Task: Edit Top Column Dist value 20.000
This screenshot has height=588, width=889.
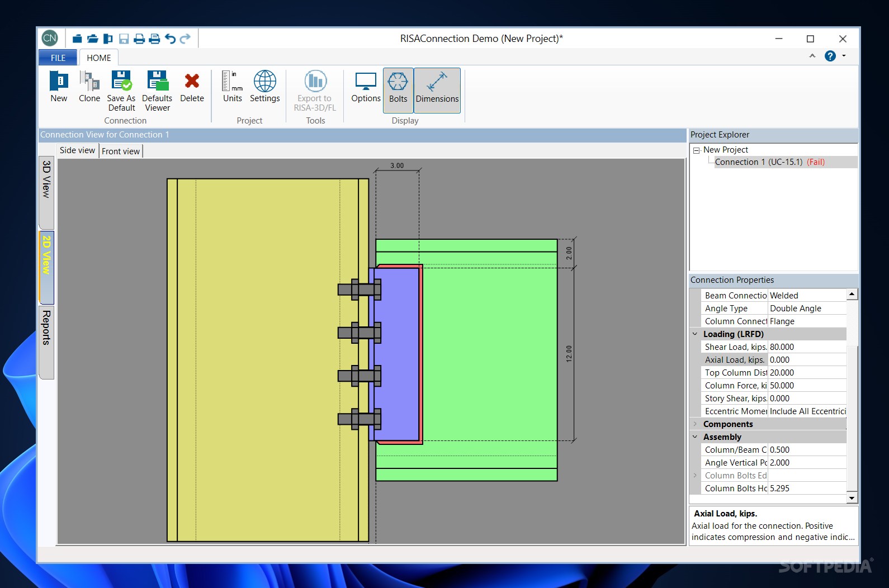Action: click(x=807, y=373)
